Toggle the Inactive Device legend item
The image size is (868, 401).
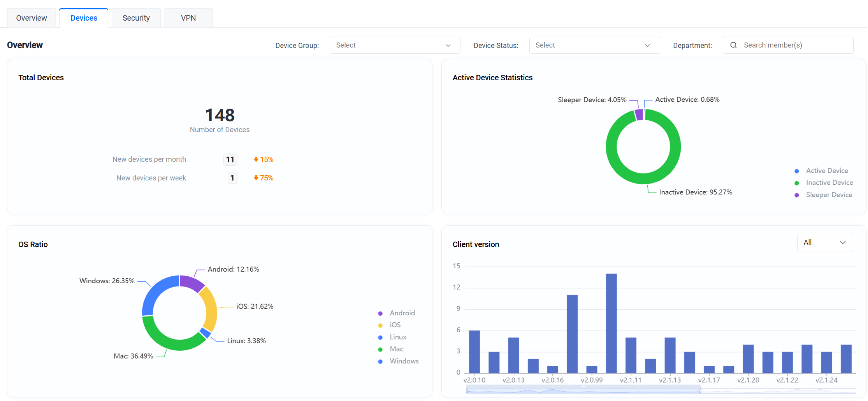coord(824,183)
